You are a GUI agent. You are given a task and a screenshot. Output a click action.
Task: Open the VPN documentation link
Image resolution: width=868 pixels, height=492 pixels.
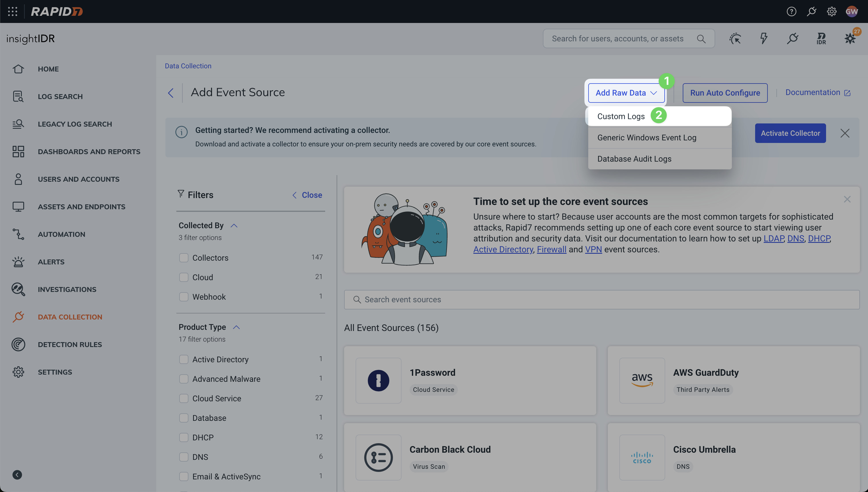[593, 249]
